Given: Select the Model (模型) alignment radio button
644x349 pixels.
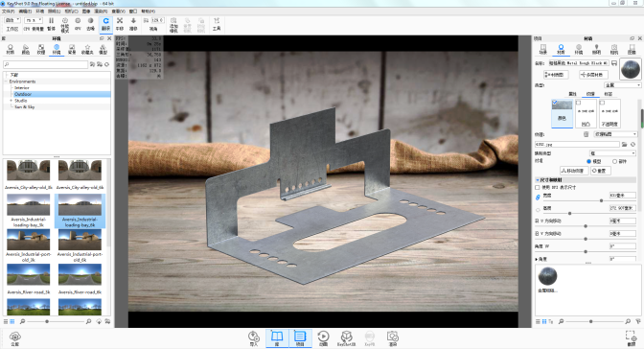Looking at the screenshot, I should point(588,161).
